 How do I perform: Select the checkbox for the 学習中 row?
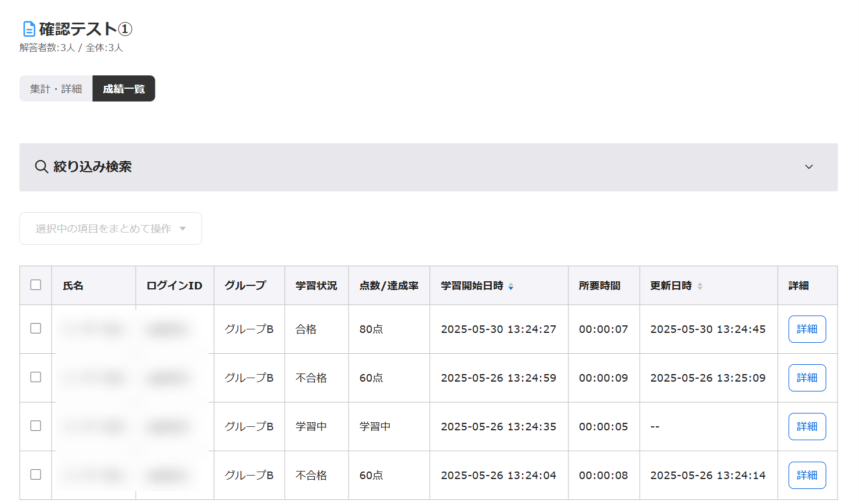[36, 426]
